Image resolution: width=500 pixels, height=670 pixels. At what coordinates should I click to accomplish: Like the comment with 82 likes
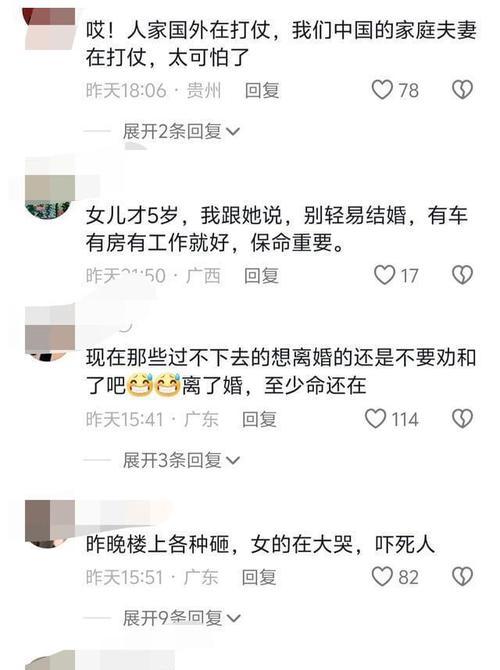[x=382, y=576]
